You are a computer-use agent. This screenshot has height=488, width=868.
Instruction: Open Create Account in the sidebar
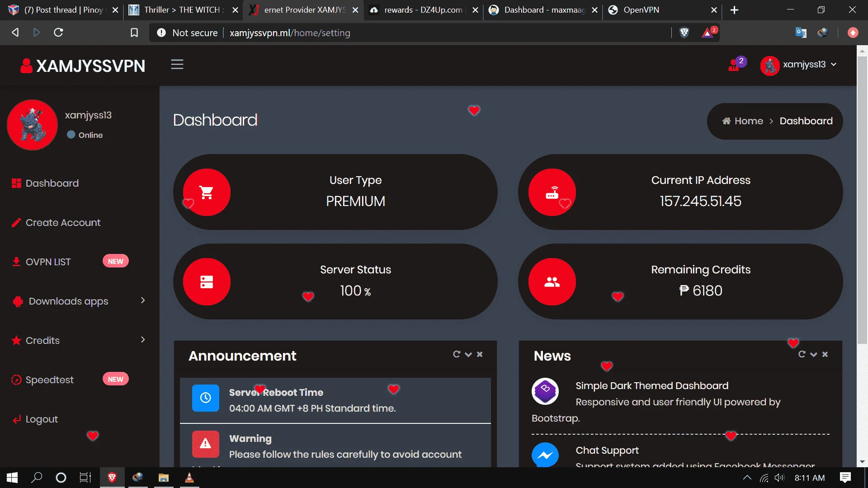(56, 222)
